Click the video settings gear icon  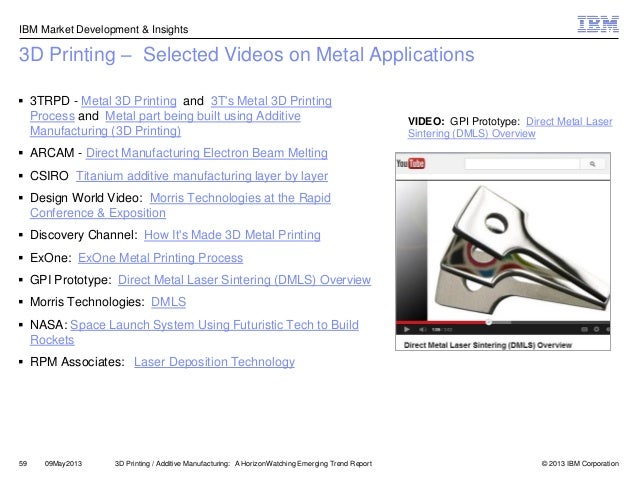pyautogui.click(x=596, y=329)
